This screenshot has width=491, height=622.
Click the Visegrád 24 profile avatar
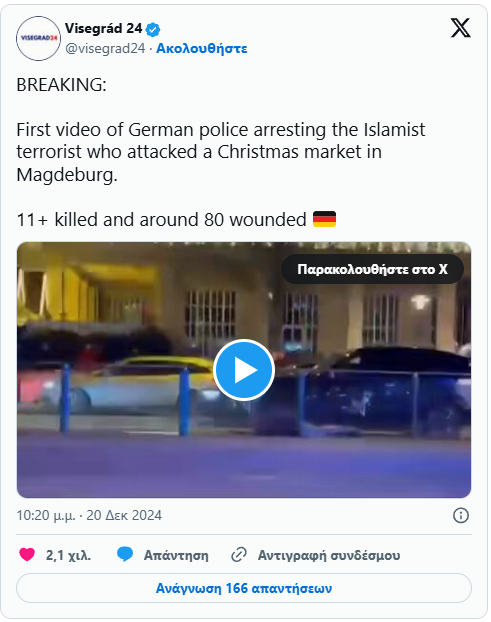coord(38,38)
